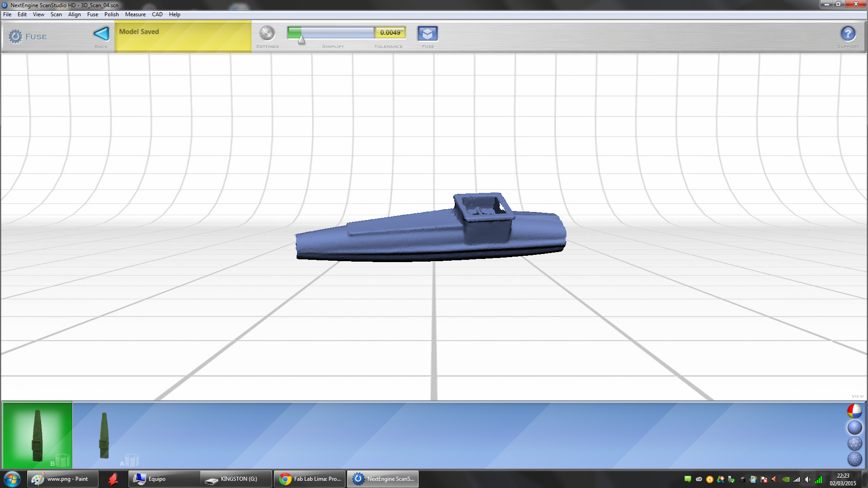
Task: Open the CAD menu
Action: [157, 14]
